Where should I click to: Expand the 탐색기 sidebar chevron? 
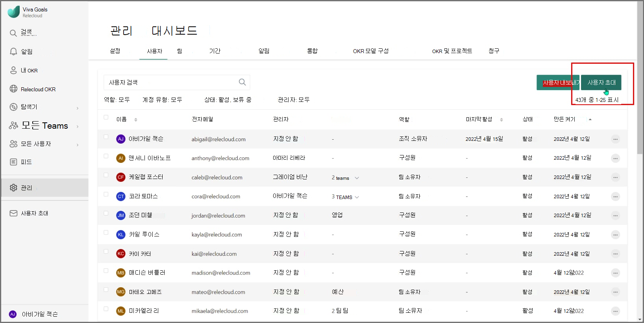(x=78, y=108)
